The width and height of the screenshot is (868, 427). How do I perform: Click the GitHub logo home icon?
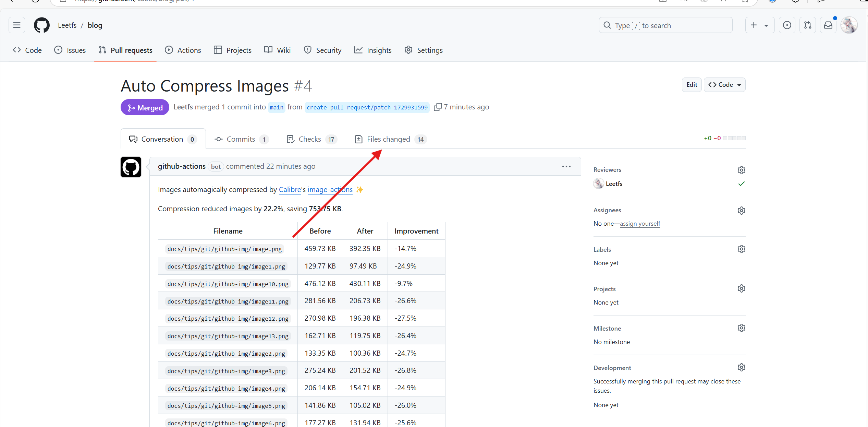pyautogui.click(x=42, y=25)
